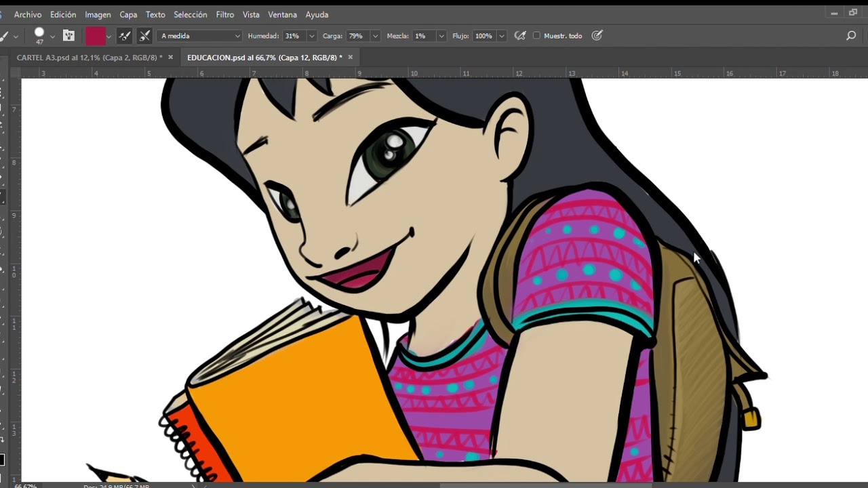The height and width of the screenshot is (488, 868).
Task: Toggle the pressure-for-size tablet icon
Action: [597, 36]
